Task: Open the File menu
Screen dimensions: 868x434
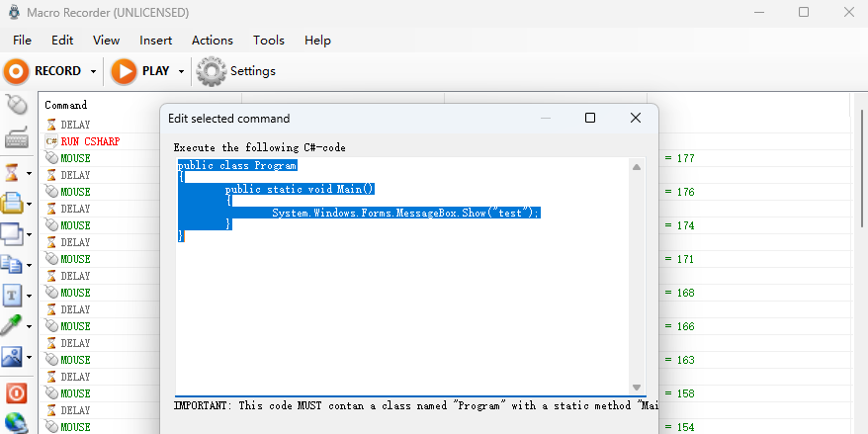Action: 22,41
